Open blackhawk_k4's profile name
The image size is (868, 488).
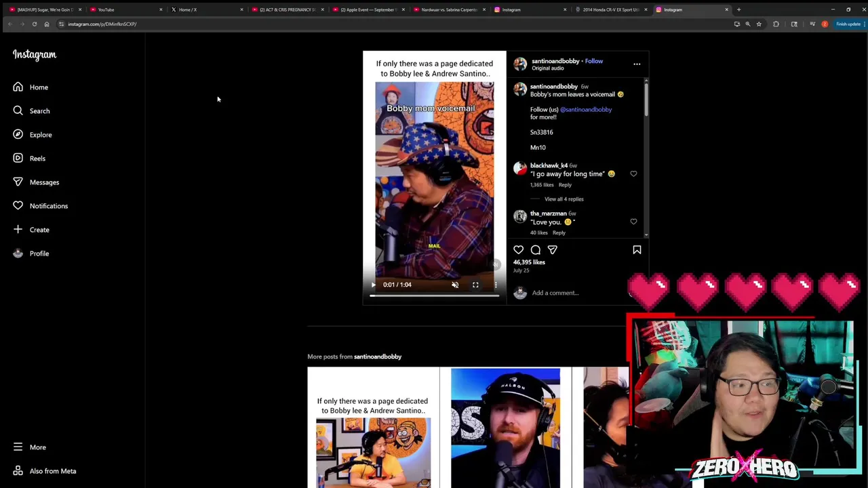coord(549,166)
